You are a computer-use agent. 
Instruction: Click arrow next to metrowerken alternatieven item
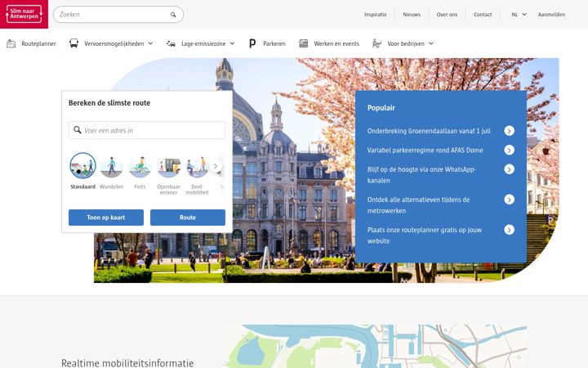click(x=509, y=200)
